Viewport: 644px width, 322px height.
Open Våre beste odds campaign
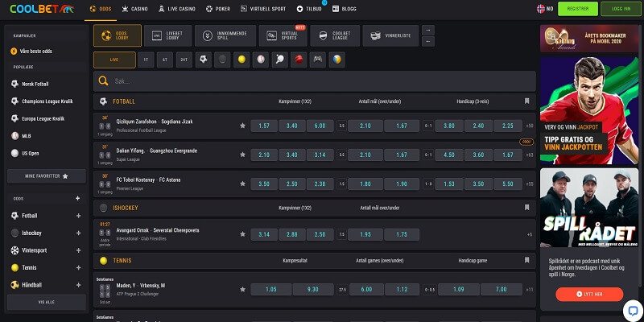point(32,52)
